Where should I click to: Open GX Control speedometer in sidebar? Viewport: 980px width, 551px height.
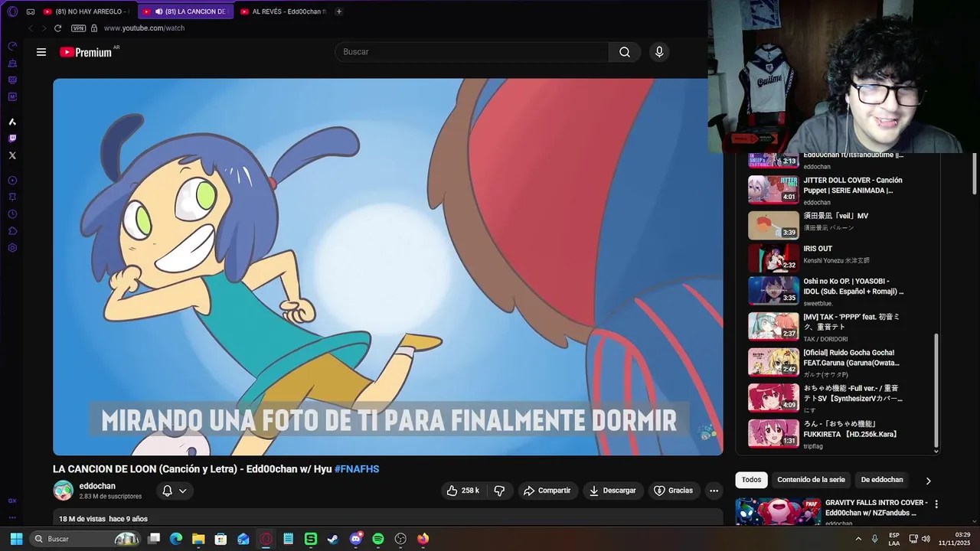coord(12,46)
